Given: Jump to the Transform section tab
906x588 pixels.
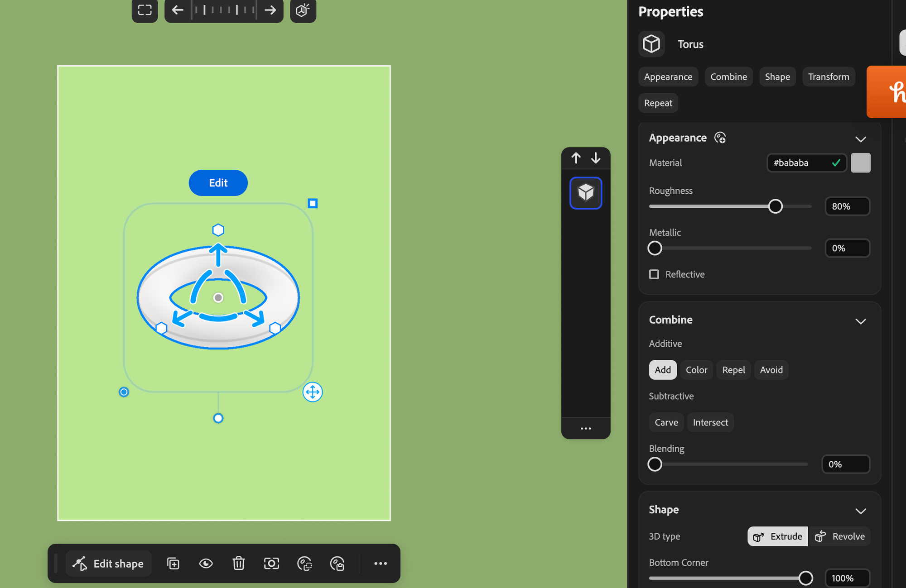Looking at the screenshot, I should coord(829,76).
